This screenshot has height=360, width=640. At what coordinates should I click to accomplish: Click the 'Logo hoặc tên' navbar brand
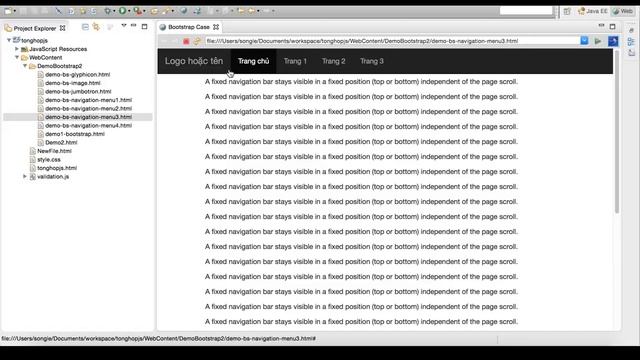[194, 61]
